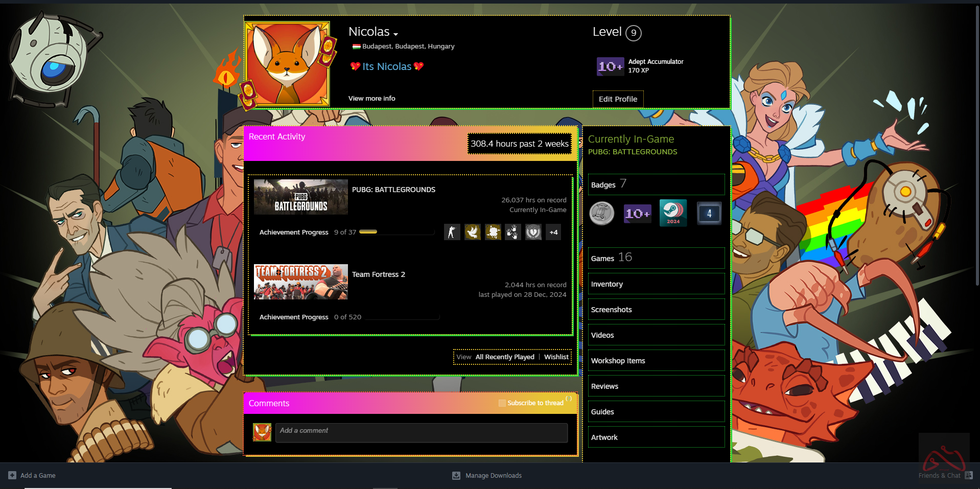Screen dimensions: 980x489
Task: Click the grey coin community badge
Action: (x=602, y=213)
